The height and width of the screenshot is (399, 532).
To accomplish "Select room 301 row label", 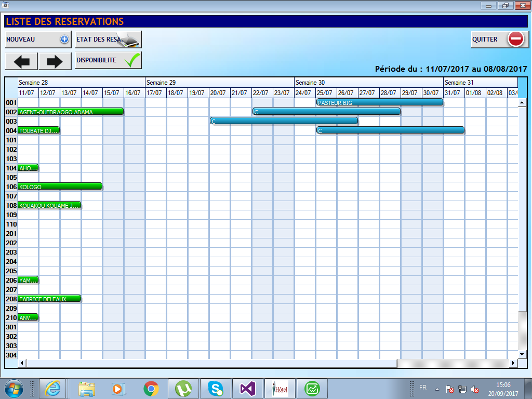I will [11, 327].
